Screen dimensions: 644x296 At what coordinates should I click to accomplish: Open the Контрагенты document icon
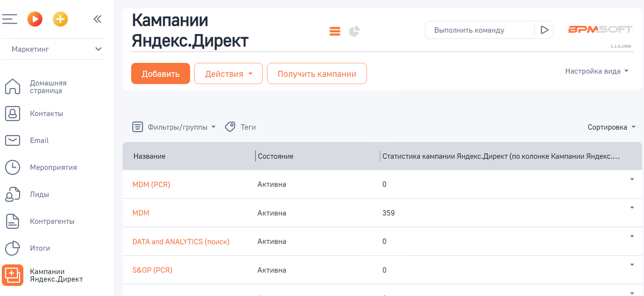[13, 221]
